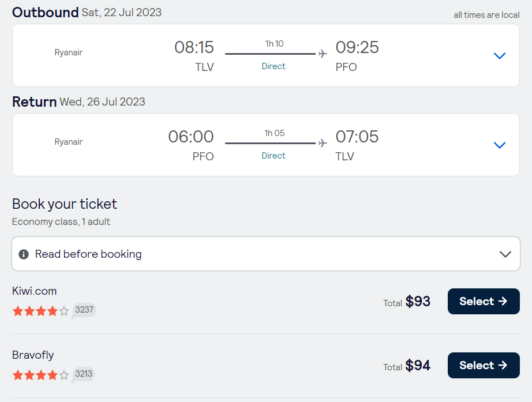Click the outbound flight airplane icon
This screenshot has width=532, height=402.
tap(323, 54)
